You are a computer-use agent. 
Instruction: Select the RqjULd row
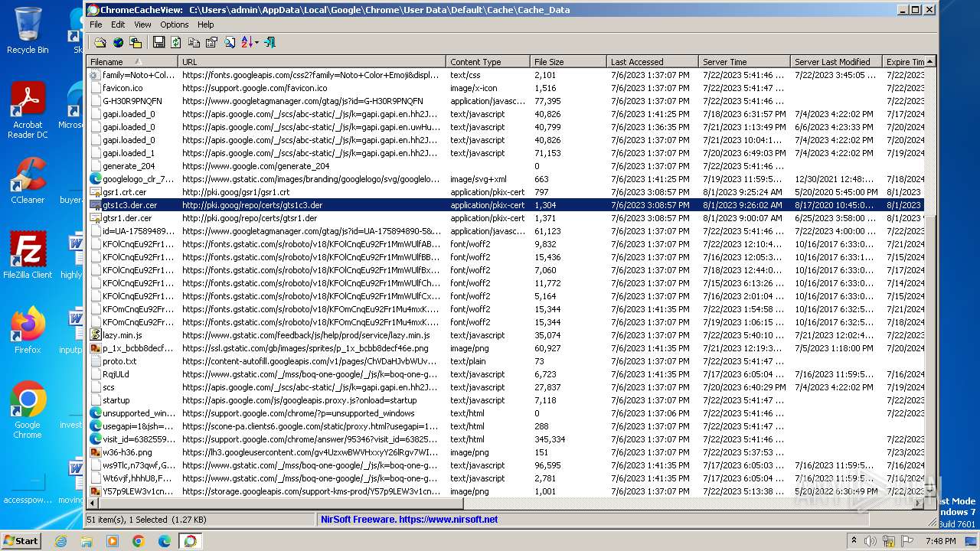pyautogui.click(x=505, y=374)
